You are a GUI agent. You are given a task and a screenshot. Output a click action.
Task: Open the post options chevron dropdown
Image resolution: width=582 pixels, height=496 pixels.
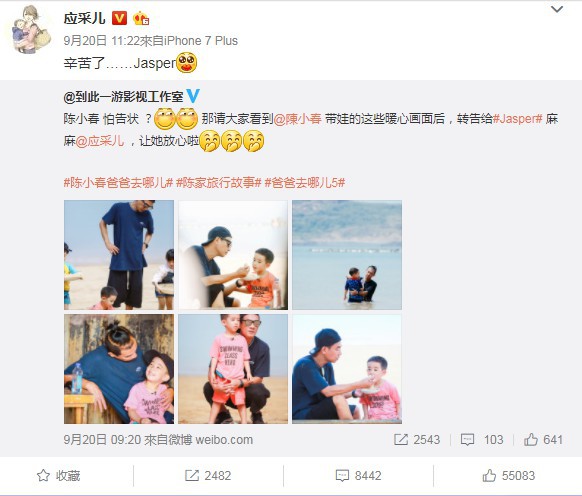(557, 9)
